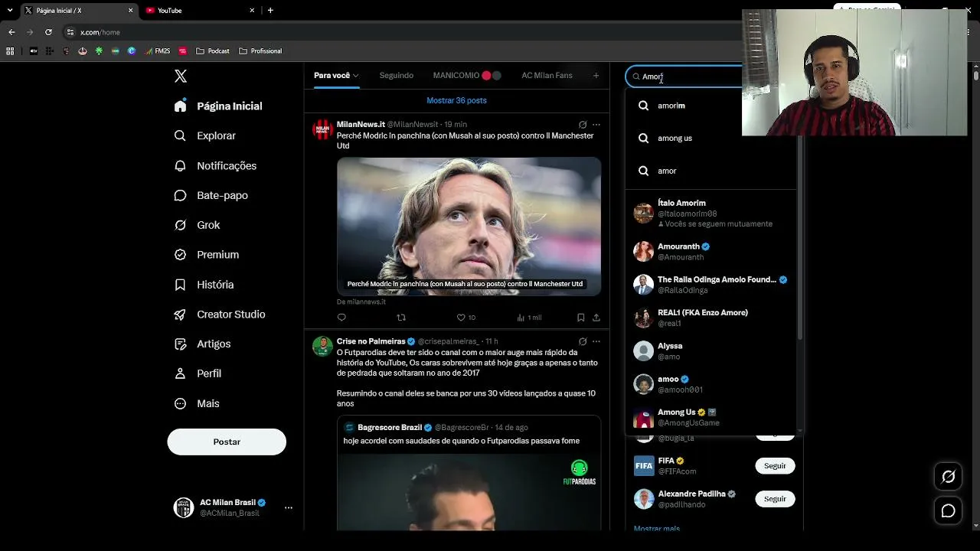Go back in the browser
The image size is (980, 551).
pyautogui.click(x=11, y=32)
